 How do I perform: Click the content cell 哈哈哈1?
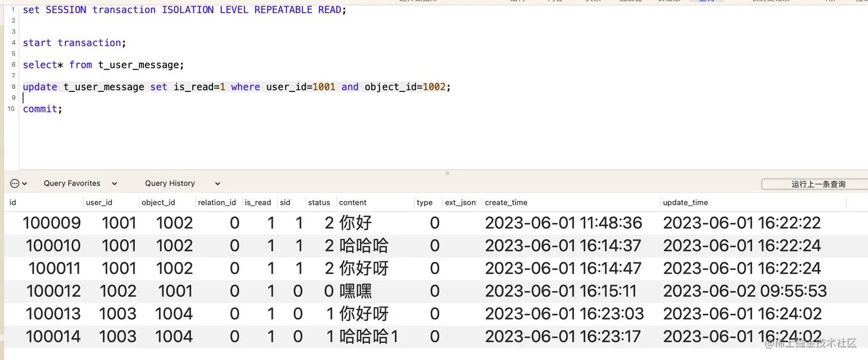[x=369, y=336]
